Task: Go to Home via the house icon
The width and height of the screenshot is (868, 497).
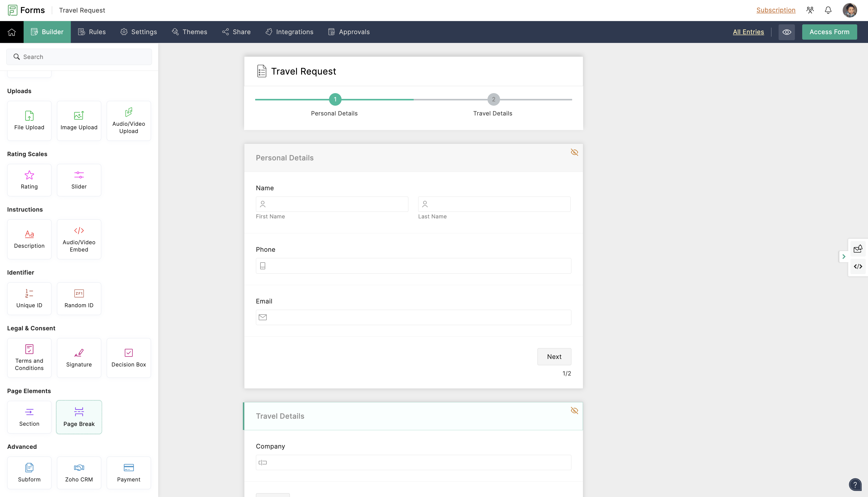Action: [x=12, y=32]
